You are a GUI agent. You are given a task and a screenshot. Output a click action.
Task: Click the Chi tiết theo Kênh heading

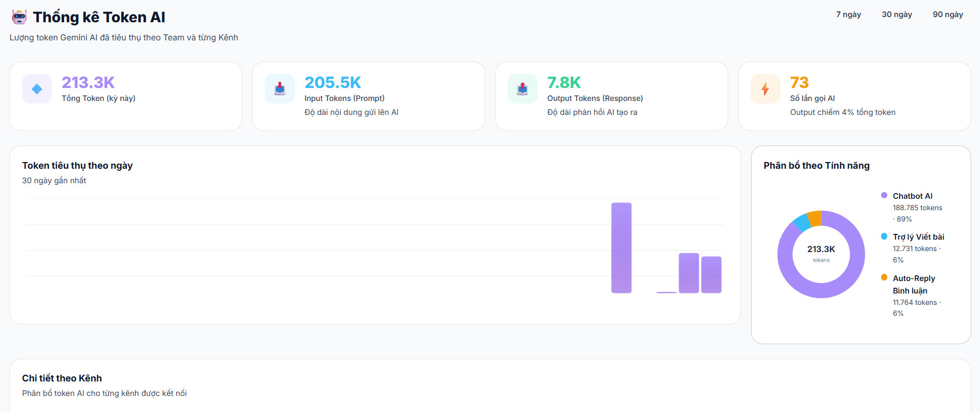[x=62, y=378]
